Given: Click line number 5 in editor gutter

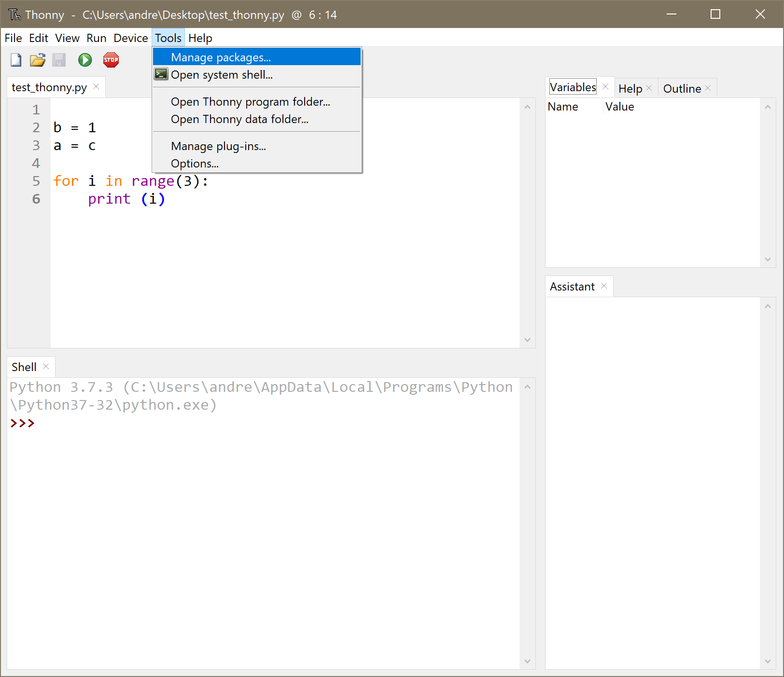Looking at the screenshot, I should point(36,181).
